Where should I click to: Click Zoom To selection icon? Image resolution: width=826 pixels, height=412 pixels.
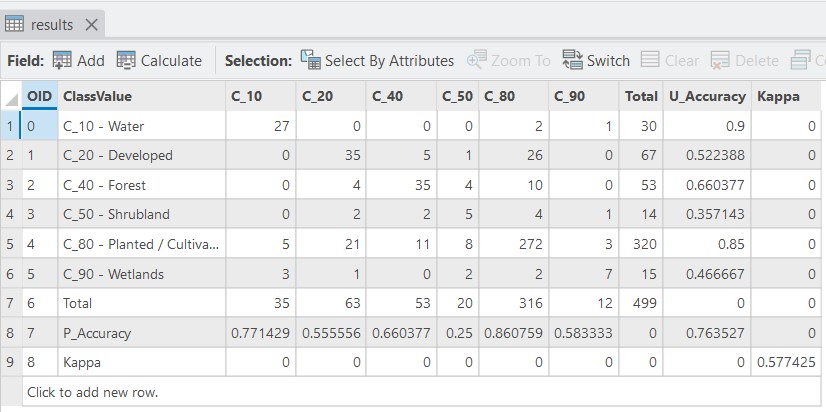(x=476, y=61)
